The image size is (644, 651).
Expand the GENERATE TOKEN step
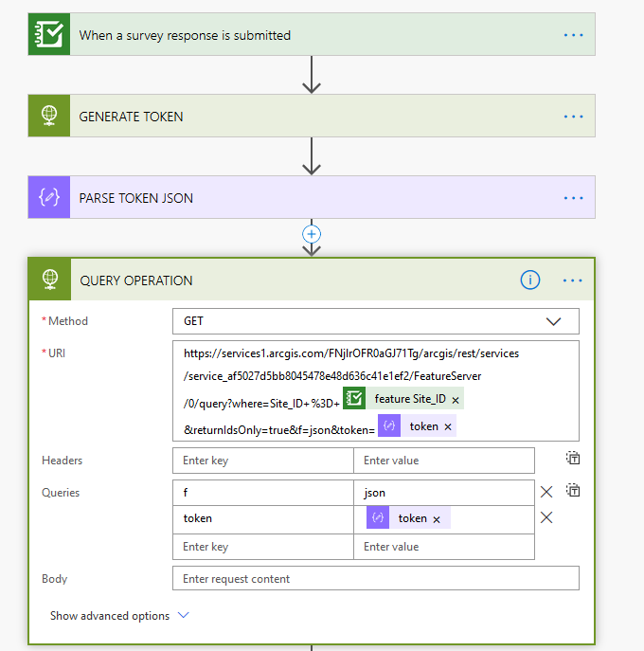click(x=312, y=116)
